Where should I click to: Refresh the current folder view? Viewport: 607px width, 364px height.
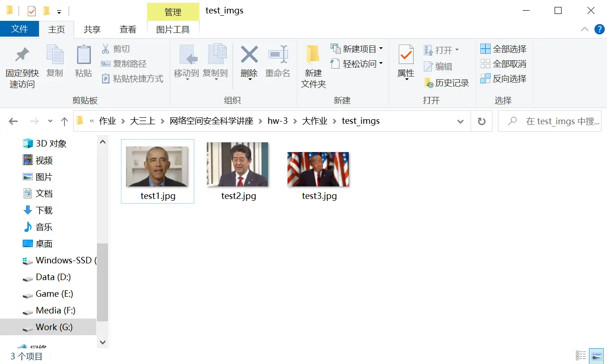coord(482,121)
